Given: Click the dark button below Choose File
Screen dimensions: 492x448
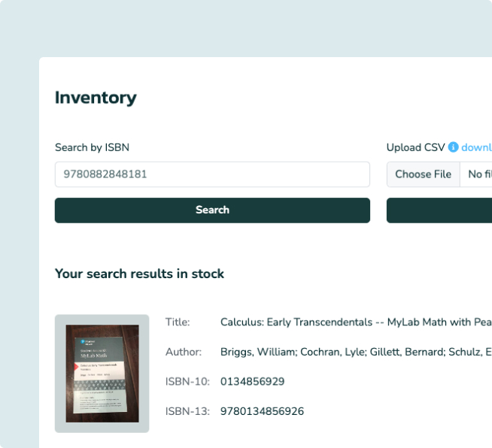Looking at the screenshot, I should point(439,210).
